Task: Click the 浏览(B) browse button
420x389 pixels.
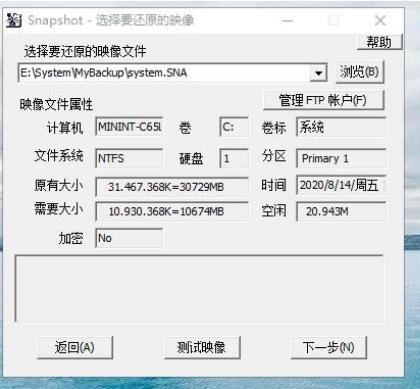Action: [360, 72]
